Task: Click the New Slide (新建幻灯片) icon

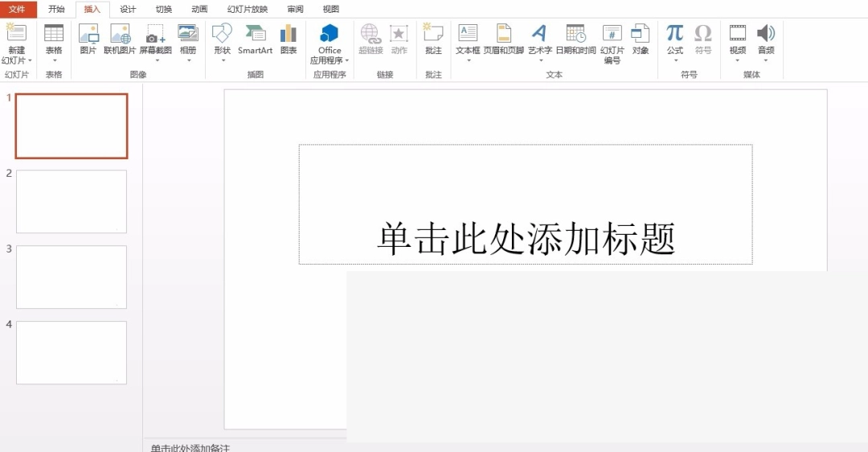Action: click(15, 33)
